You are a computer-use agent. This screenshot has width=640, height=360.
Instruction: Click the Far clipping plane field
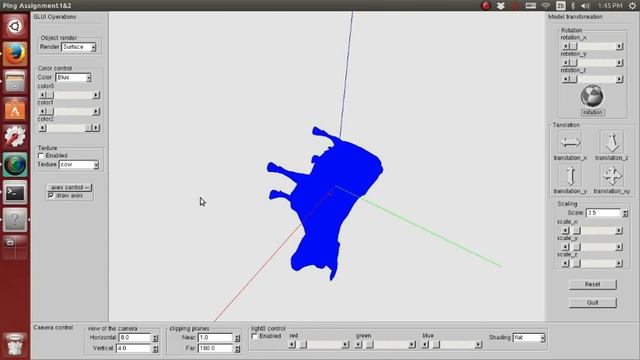pyautogui.click(x=216, y=349)
